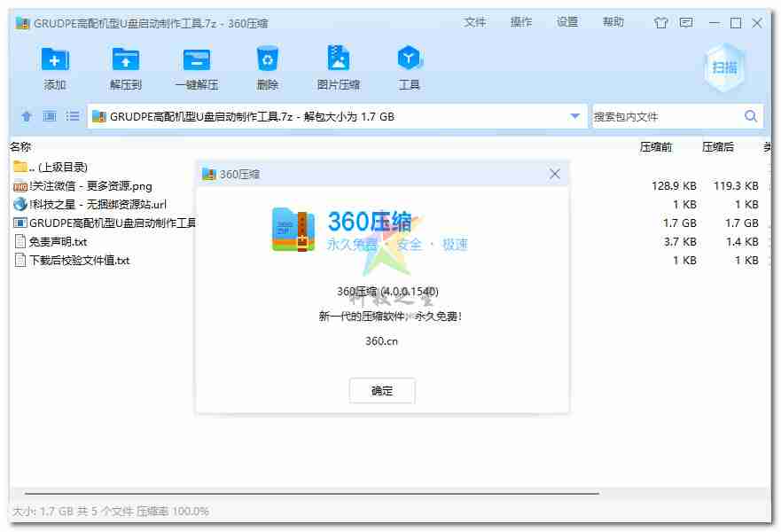Select the 免责声明.txt file

coord(58,242)
